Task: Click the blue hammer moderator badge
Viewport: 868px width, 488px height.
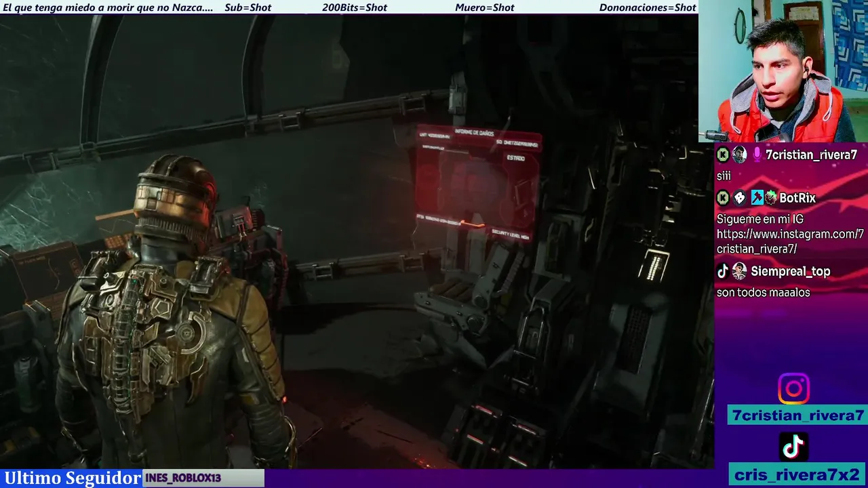Action: click(757, 198)
